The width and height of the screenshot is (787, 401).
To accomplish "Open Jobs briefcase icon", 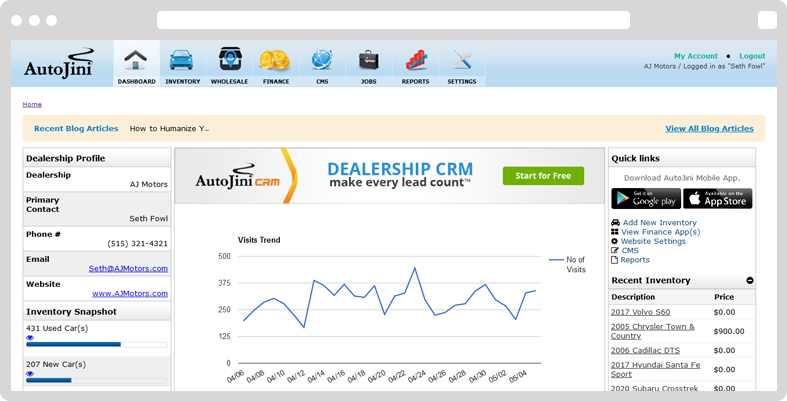I will coord(369,60).
